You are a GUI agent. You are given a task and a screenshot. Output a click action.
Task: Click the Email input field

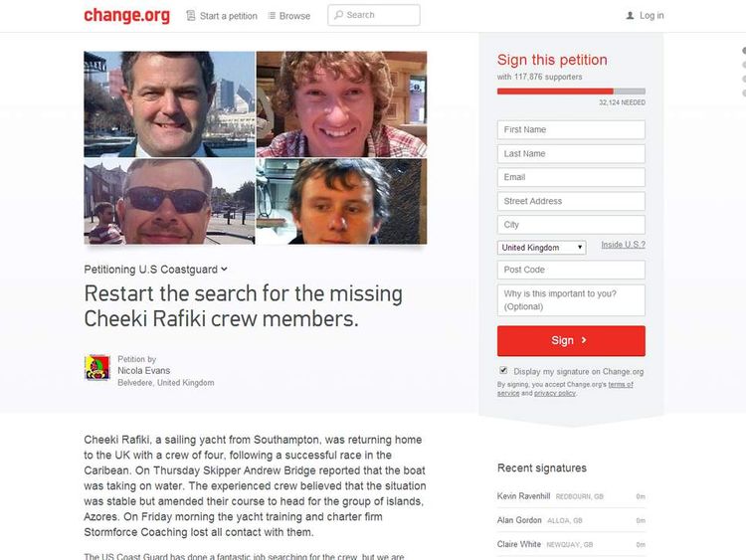coord(571,177)
